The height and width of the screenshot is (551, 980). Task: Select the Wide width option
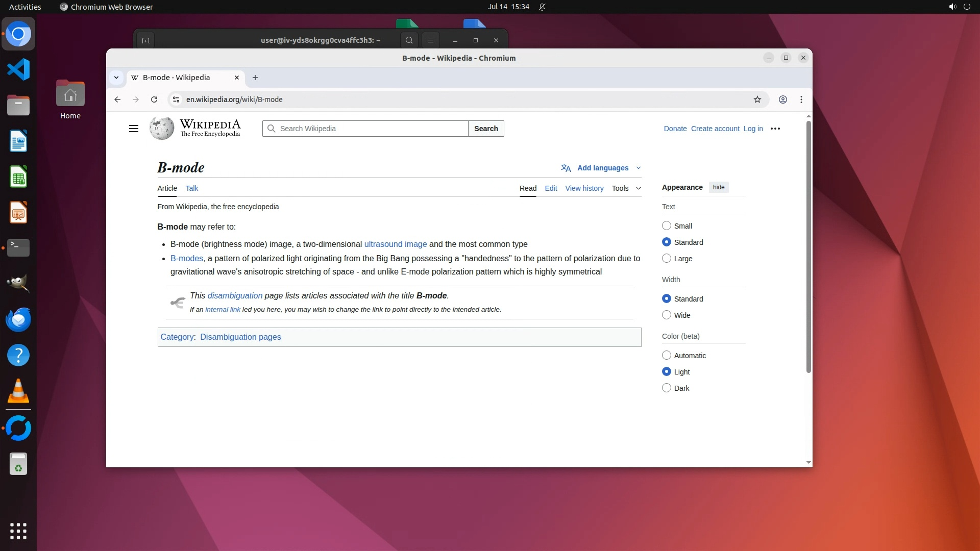(x=667, y=315)
